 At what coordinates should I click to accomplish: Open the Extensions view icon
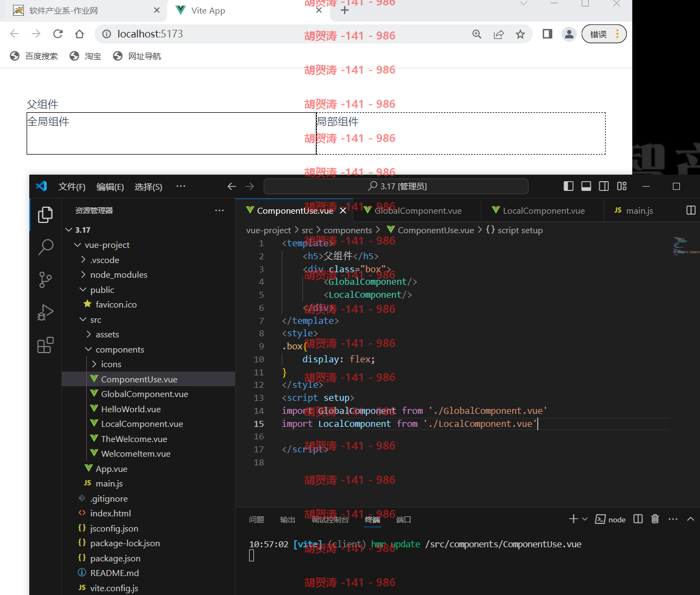(46, 345)
